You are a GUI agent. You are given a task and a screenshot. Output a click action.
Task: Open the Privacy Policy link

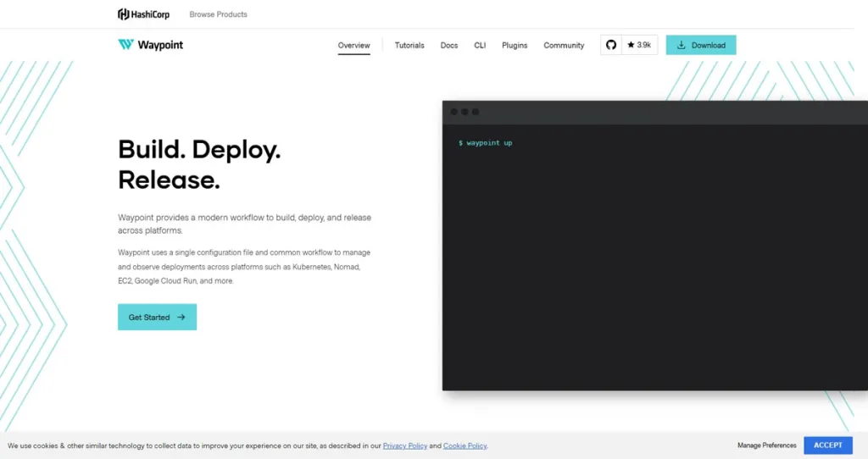tap(404, 445)
